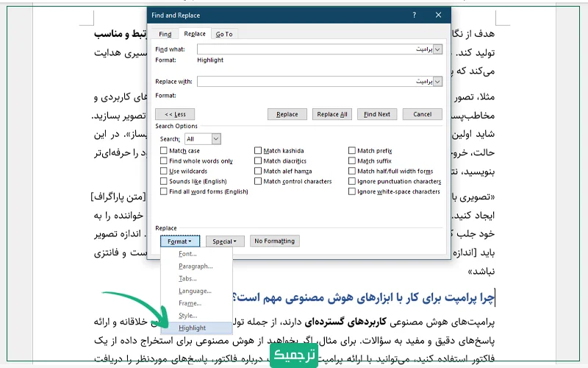The width and height of the screenshot is (588, 368).
Task: Select Font... in the Format menu
Action: 187,254
